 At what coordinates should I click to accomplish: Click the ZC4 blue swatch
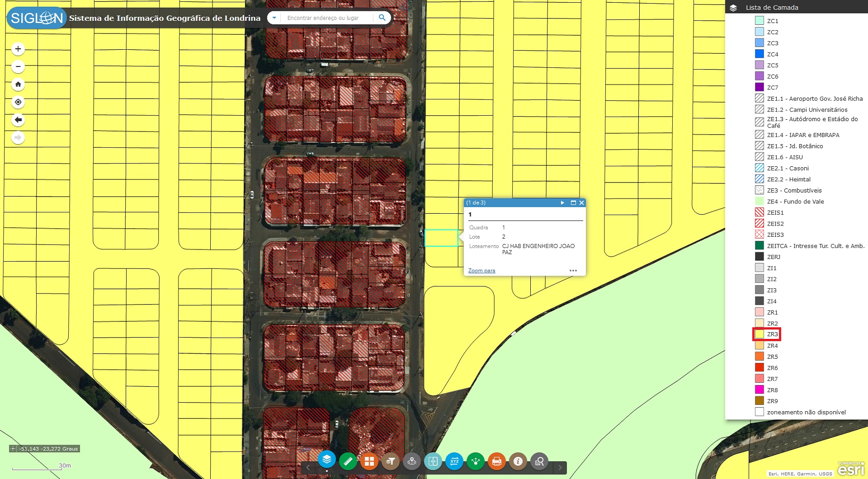coord(759,54)
